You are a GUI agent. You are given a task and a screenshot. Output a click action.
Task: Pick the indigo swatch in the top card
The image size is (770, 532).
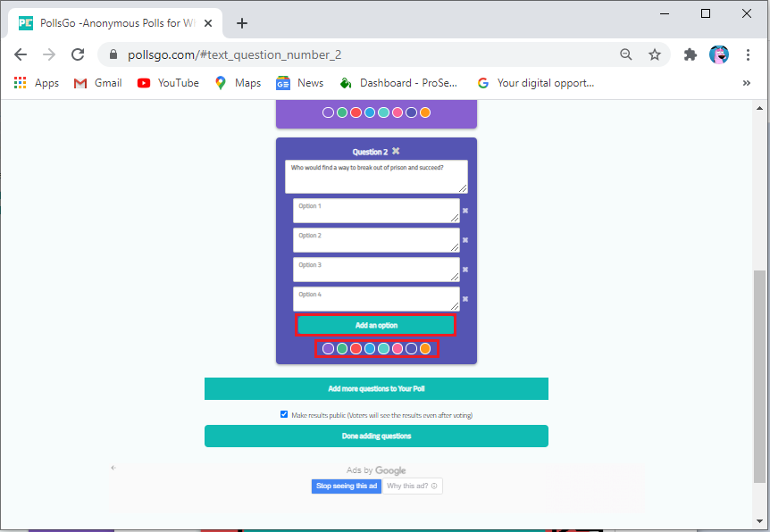tap(411, 112)
